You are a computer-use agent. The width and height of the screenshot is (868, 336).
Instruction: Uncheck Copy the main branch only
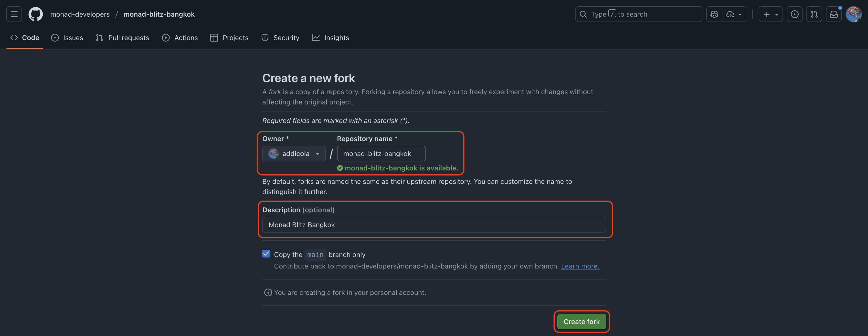pos(266,254)
